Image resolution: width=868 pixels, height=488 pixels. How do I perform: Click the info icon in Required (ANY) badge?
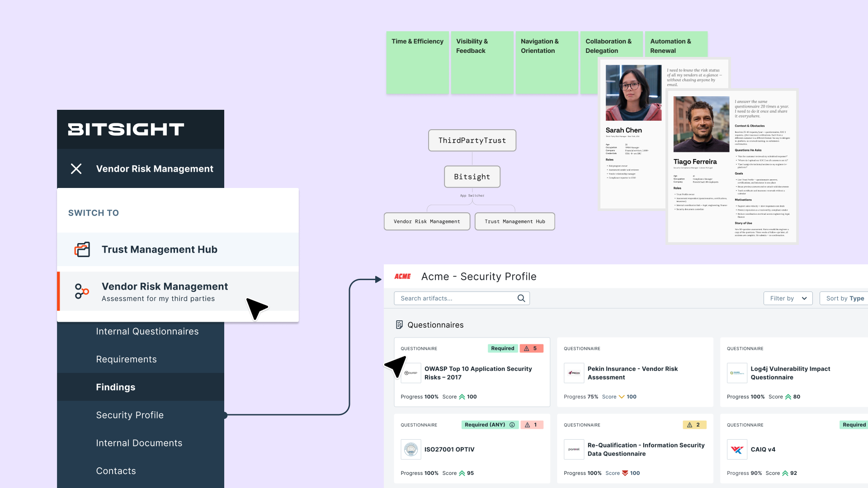tap(512, 425)
